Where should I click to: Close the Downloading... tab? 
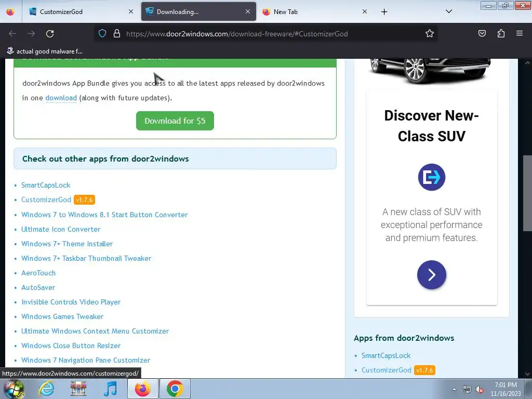pos(248,11)
